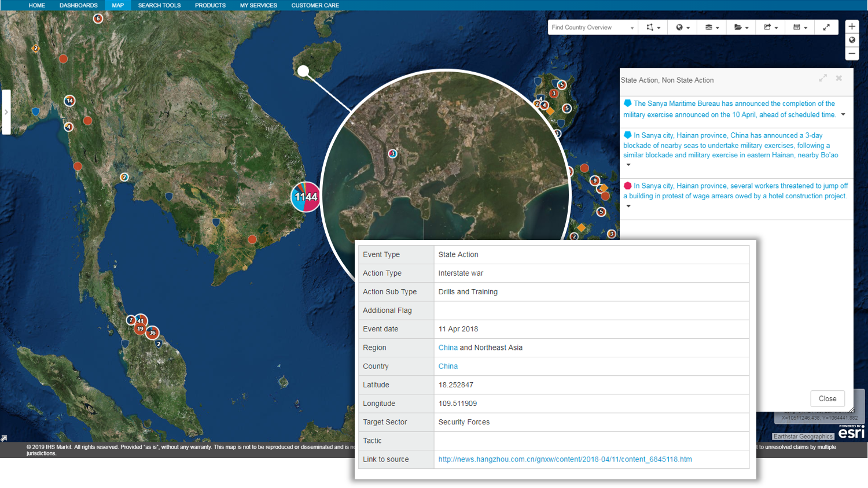Screen dimensions: 868x488
Task: Click the cluster marker labeled 36
Action: [152, 332]
